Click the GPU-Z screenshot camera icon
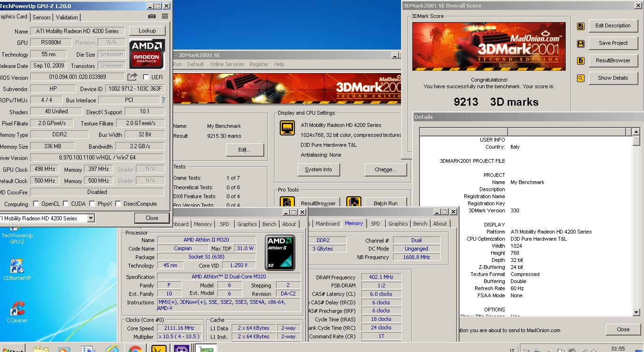644x352 pixels. tap(151, 17)
